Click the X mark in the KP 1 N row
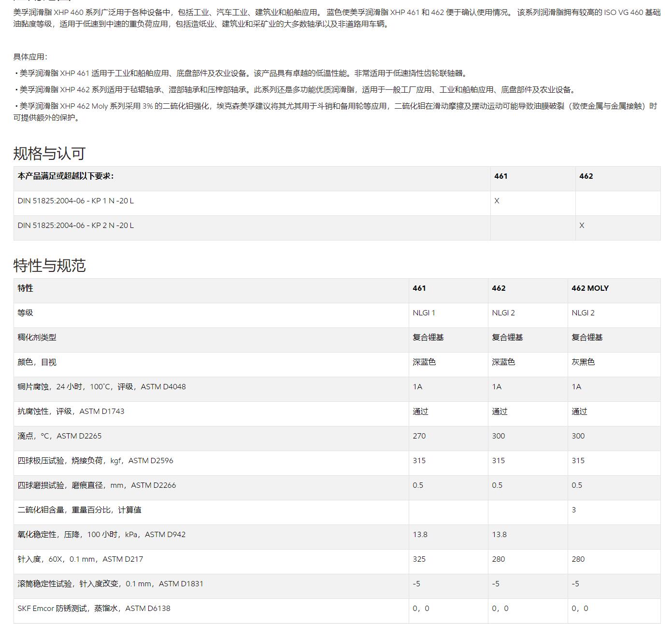Image resolution: width=672 pixels, height=624 pixels. point(497,201)
